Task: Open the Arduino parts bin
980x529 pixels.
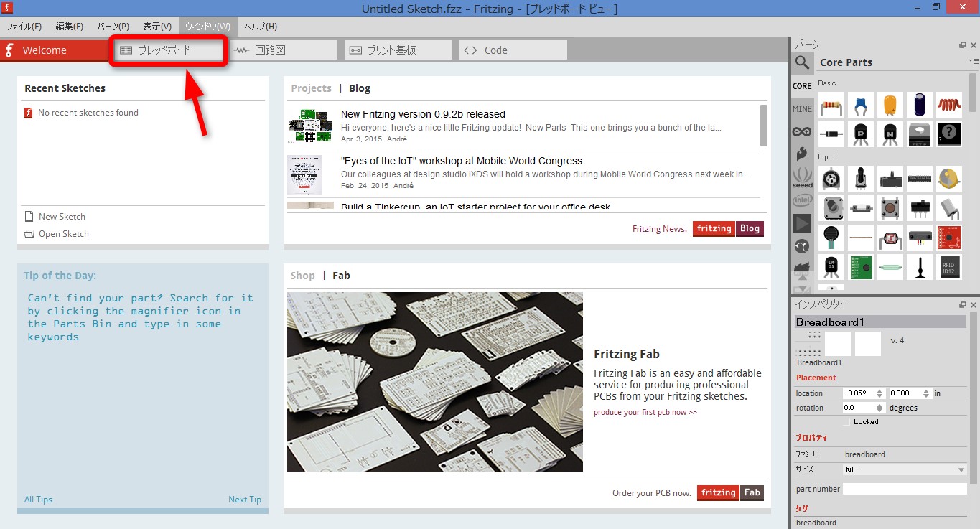Action: point(802,132)
